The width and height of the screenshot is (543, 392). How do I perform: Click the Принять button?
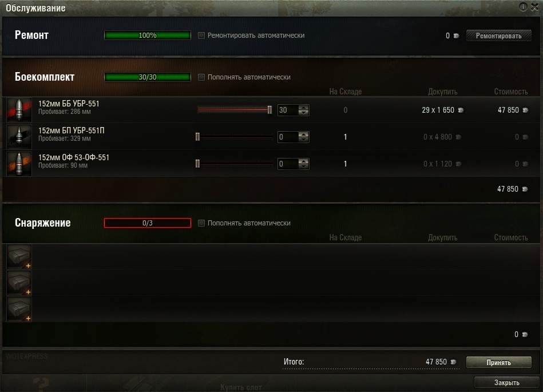click(x=499, y=362)
